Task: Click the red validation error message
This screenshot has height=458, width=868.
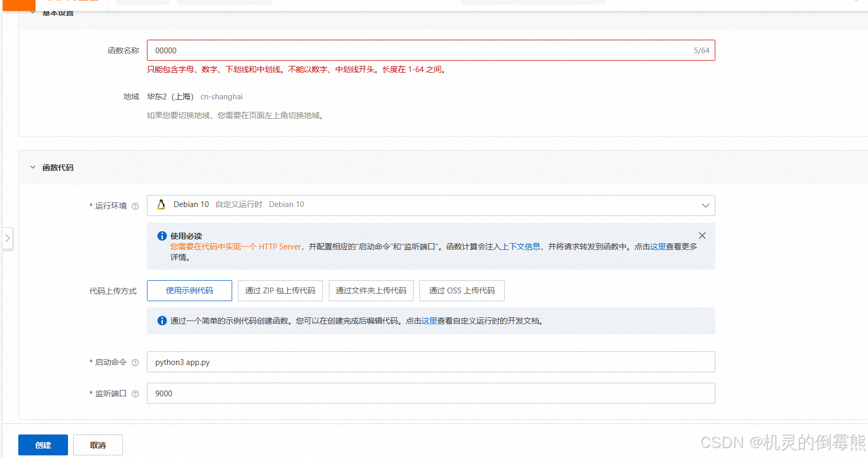Action: tap(298, 69)
